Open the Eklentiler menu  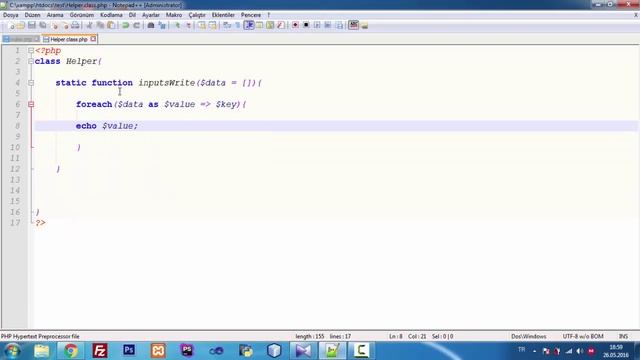click(x=223, y=15)
